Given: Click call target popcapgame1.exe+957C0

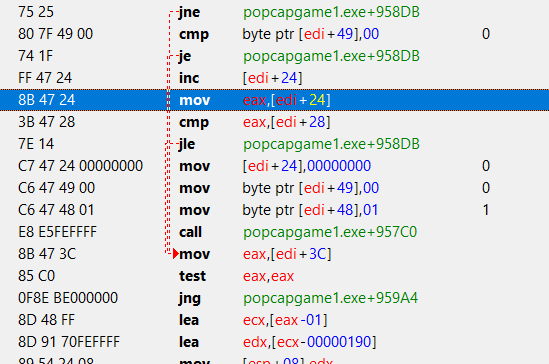Looking at the screenshot, I should (330, 232).
